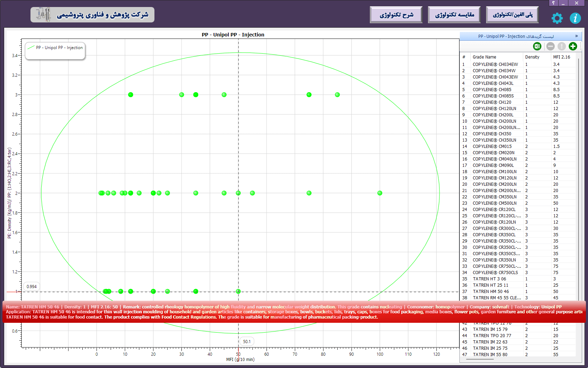Open the مقایسه تکنولوژی button
Screen dimensions: 588x368
tap(454, 15)
